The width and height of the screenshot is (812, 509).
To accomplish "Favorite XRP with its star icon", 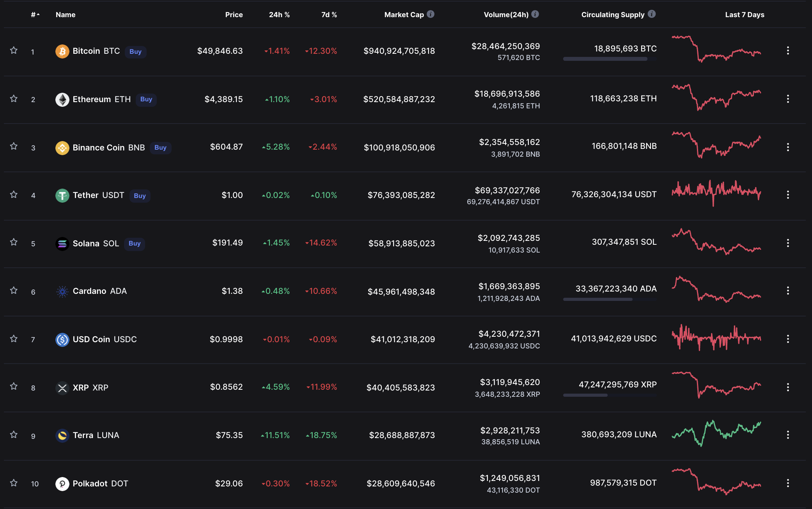I will (14, 386).
